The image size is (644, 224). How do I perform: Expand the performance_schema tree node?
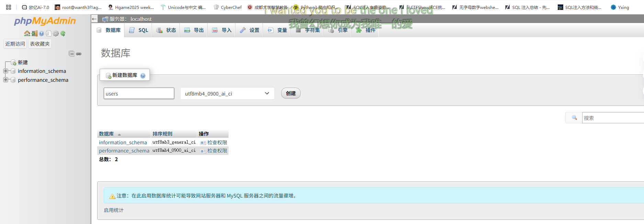tap(5, 80)
